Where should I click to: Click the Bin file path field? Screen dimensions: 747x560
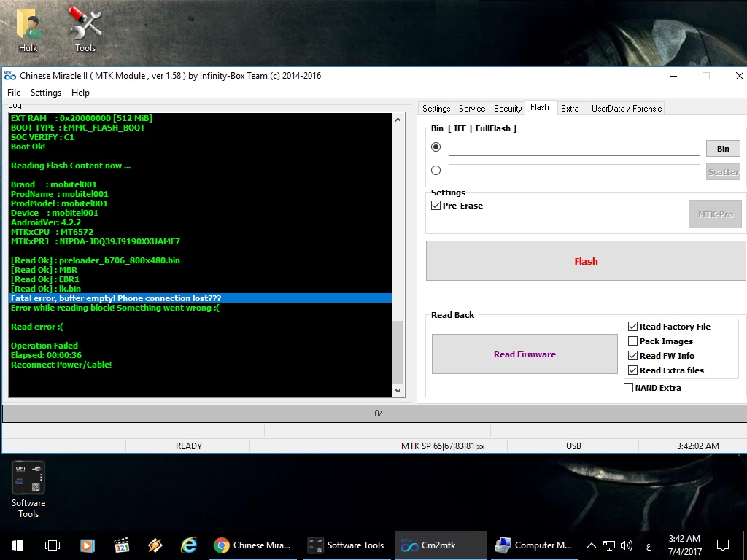(x=574, y=149)
